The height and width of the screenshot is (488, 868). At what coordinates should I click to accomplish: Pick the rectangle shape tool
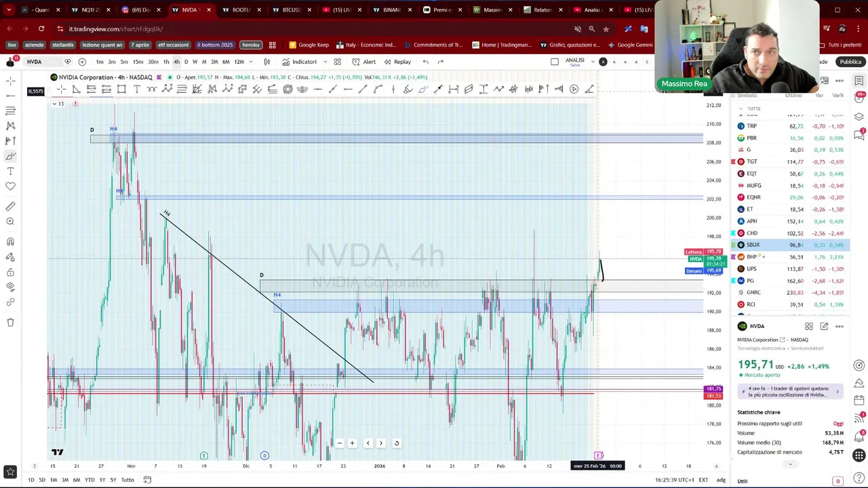coord(121,89)
